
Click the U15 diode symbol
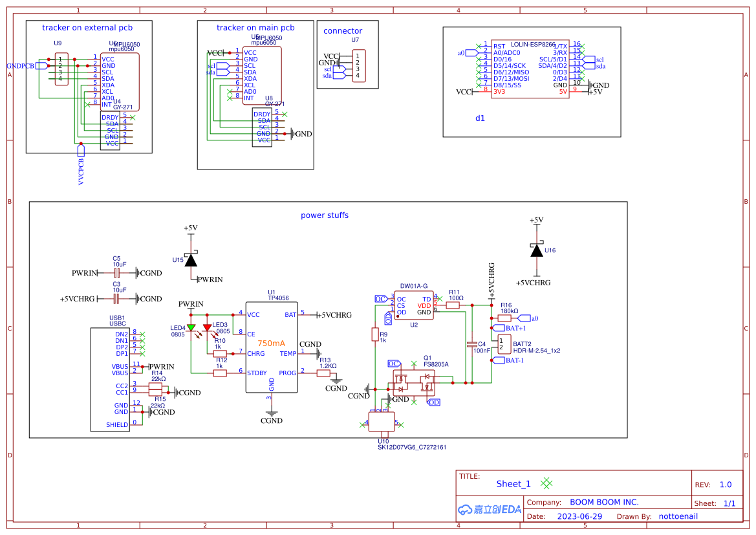pyautogui.click(x=191, y=260)
